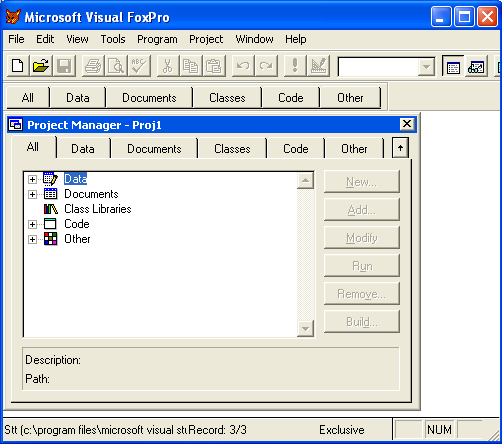Viewport: 502px width, 444px height.
Task: Toggle the Command Window toolbar icon
Action: tap(453, 66)
